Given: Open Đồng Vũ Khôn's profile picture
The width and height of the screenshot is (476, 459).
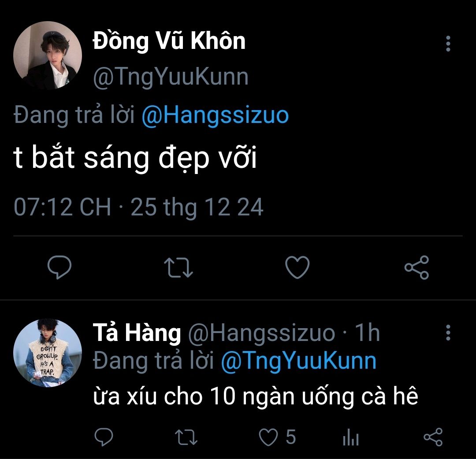Looking at the screenshot, I should point(48,55).
